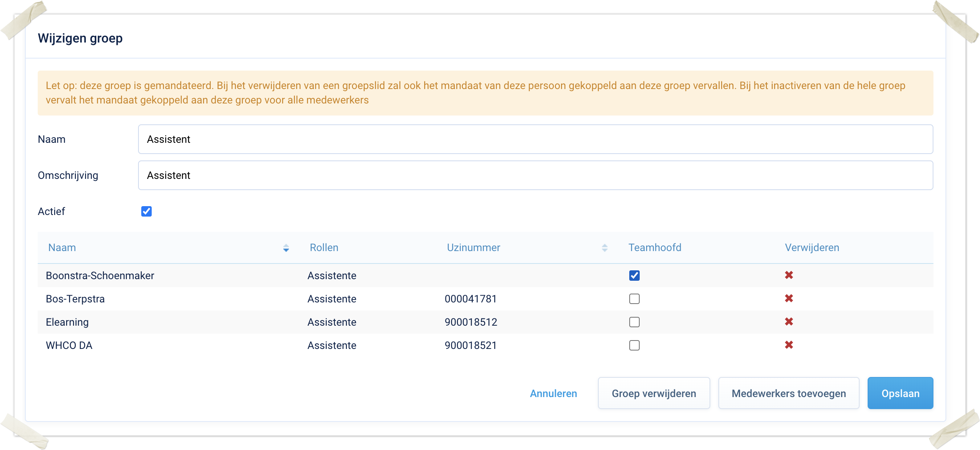This screenshot has height=450, width=980.
Task: Remove Boonstra-Schoenmaker with red X icon
Action: [789, 275]
